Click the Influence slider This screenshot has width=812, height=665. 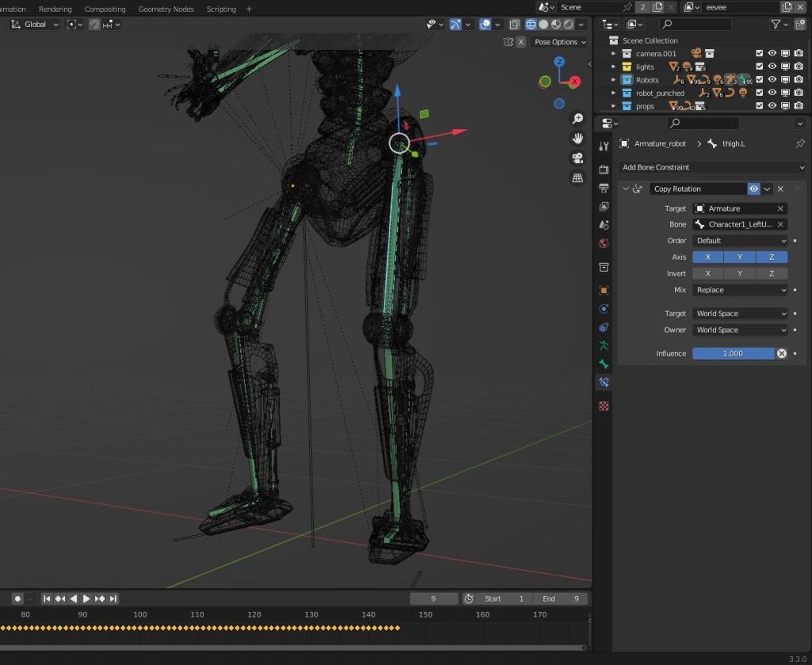tap(733, 354)
